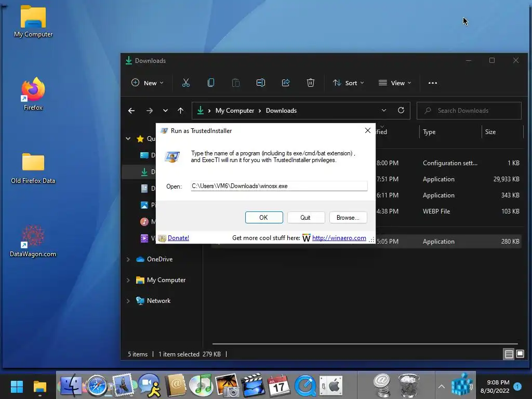The width and height of the screenshot is (532, 399).
Task: Go up one folder level arrow
Action: pos(180,111)
